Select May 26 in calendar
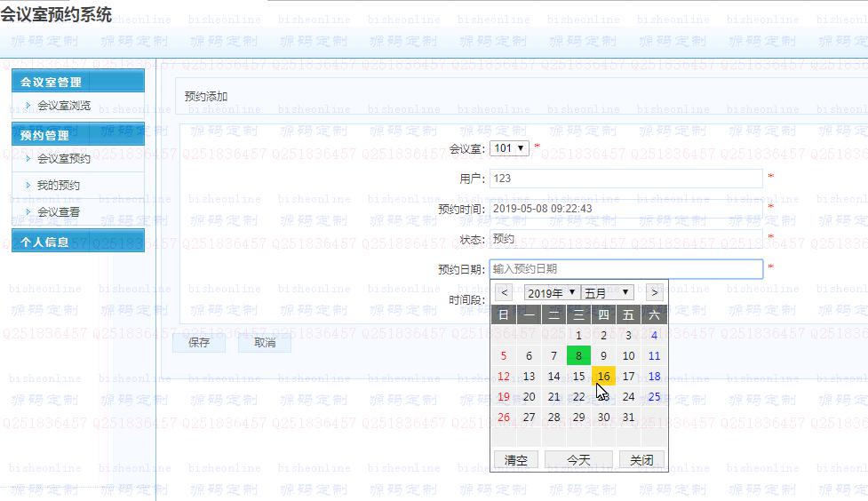Image resolution: width=868 pixels, height=501 pixels. (x=504, y=417)
